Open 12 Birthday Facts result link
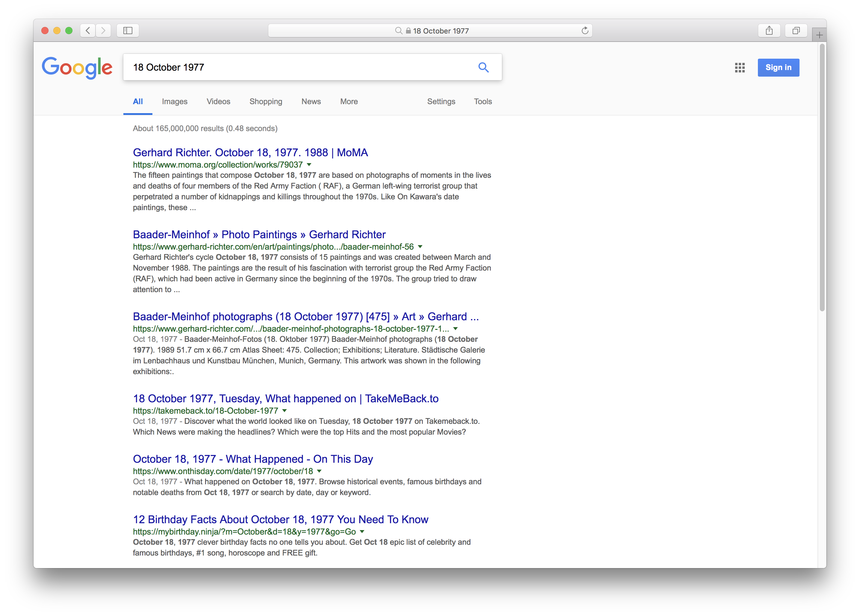 [281, 519]
